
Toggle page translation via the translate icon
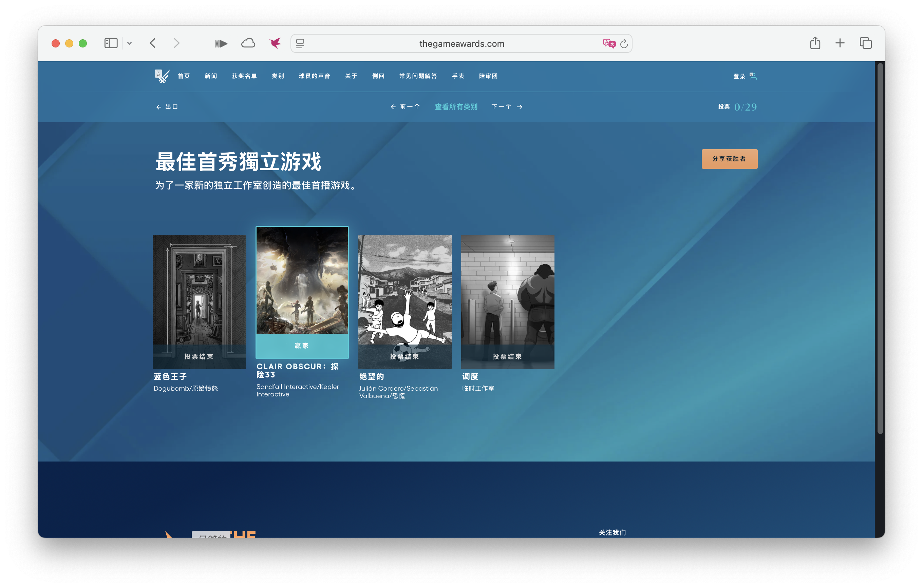(x=609, y=43)
